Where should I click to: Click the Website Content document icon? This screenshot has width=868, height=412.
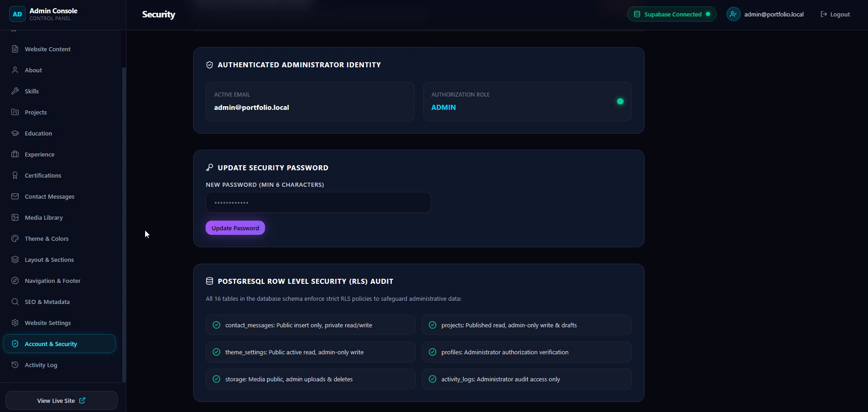coord(15,49)
